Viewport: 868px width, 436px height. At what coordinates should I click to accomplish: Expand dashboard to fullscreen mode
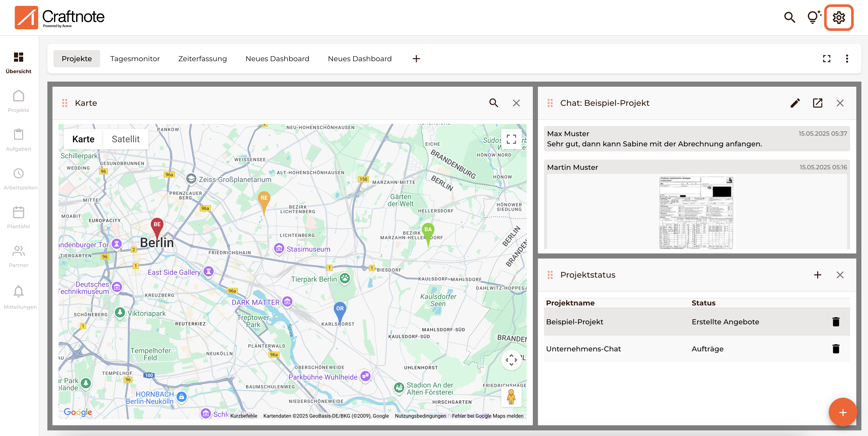(826, 59)
